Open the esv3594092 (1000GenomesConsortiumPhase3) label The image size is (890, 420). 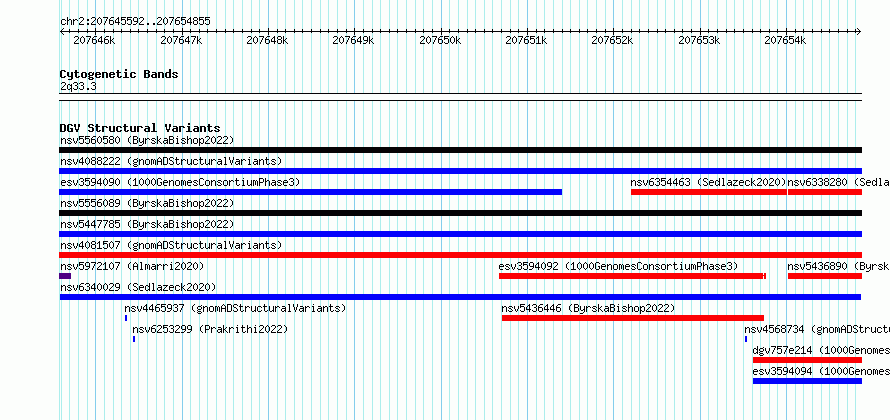(618, 266)
